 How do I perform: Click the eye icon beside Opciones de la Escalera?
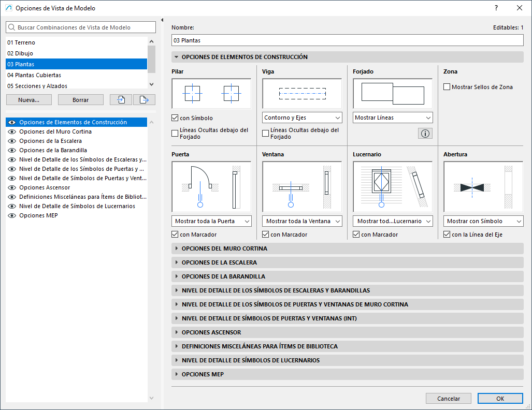pos(11,141)
